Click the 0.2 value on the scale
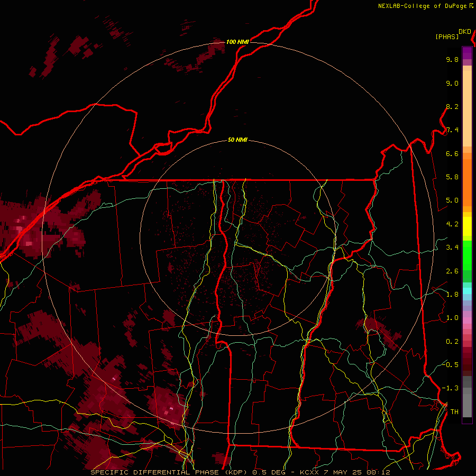This screenshot has height=476, width=476. click(x=452, y=342)
